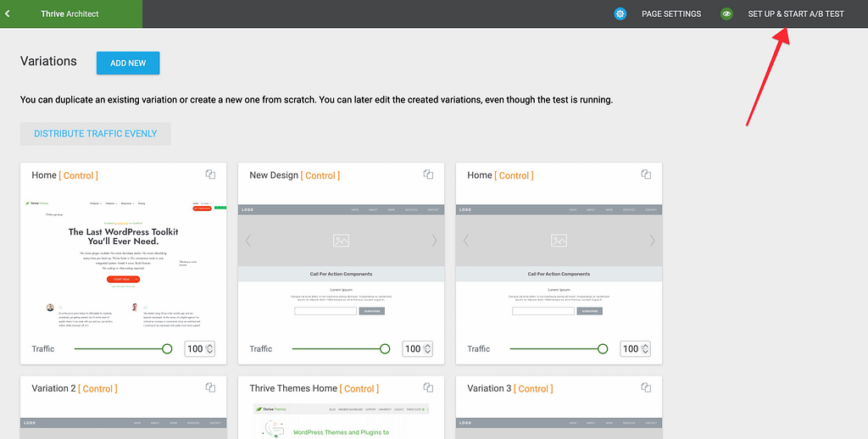Click the traffic stepper arrows on New Design card
868x439 pixels.
(x=428, y=348)
